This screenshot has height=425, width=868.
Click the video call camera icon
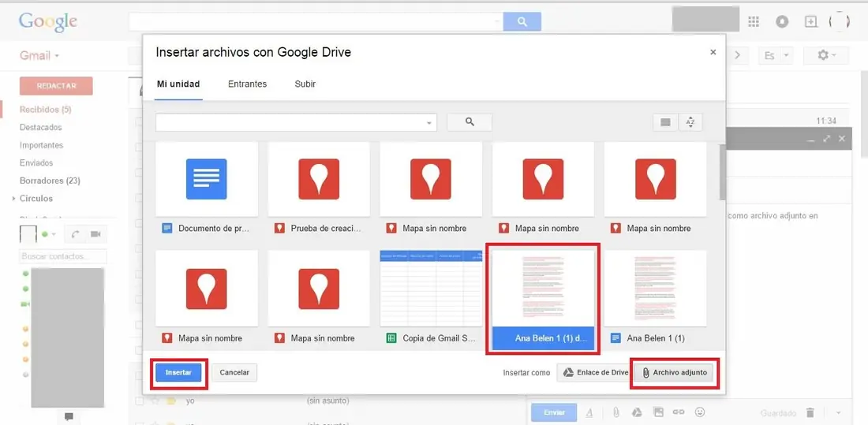point(95,234)
